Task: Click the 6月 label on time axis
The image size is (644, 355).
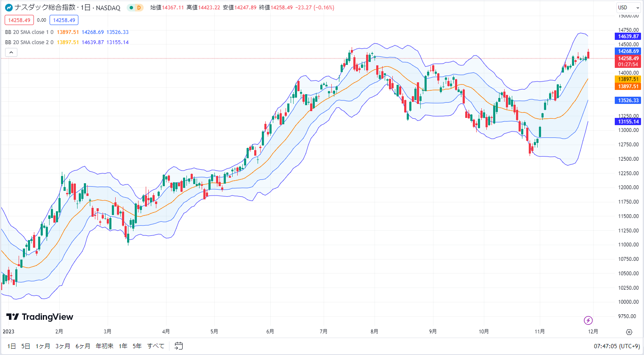Action: pyautogui.click(x=270, y=332)
